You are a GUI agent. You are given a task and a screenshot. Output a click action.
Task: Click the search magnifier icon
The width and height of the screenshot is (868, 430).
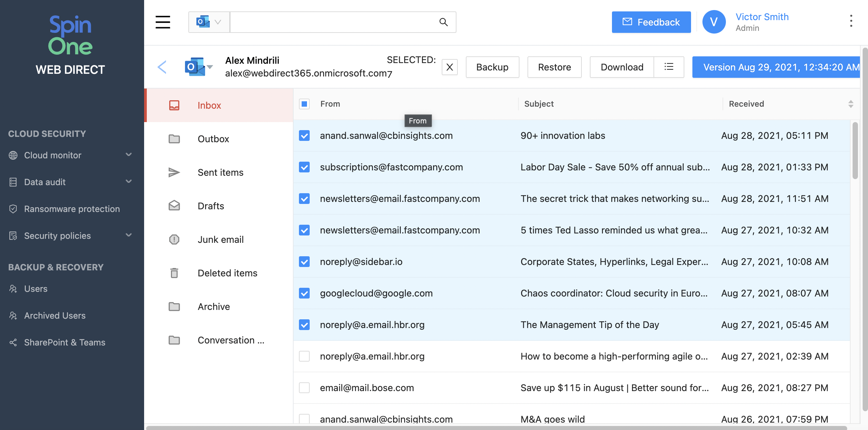(x=443, y=22)
